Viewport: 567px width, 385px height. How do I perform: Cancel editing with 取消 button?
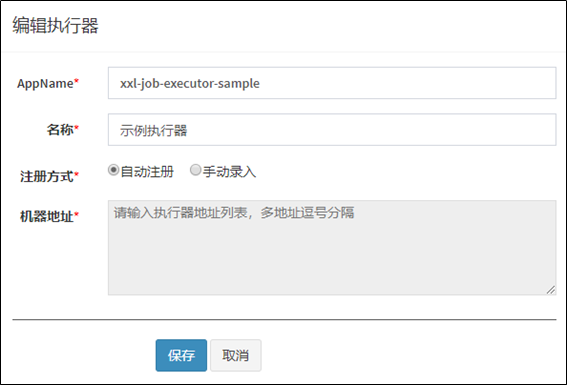pyautogui.click(x=235, y=355)
